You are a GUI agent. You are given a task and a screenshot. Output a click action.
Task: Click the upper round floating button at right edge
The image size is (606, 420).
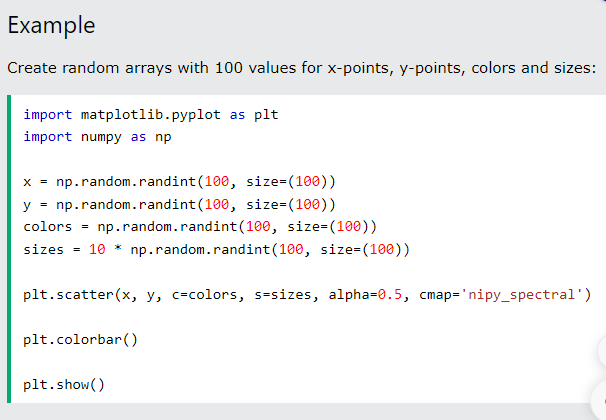click(x=601, y=351)
